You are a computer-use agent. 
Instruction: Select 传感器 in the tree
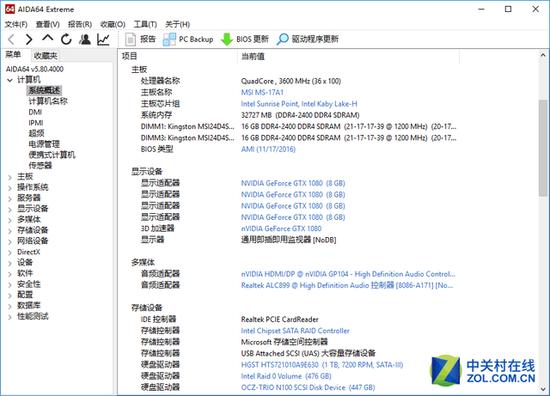pyautogui.click(x=40, y=165)
